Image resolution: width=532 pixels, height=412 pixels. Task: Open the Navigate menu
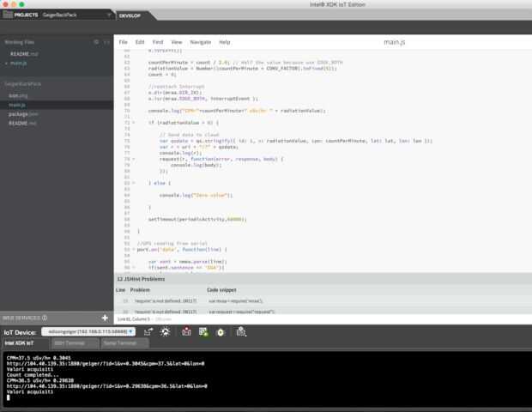(x=201, y=42)
